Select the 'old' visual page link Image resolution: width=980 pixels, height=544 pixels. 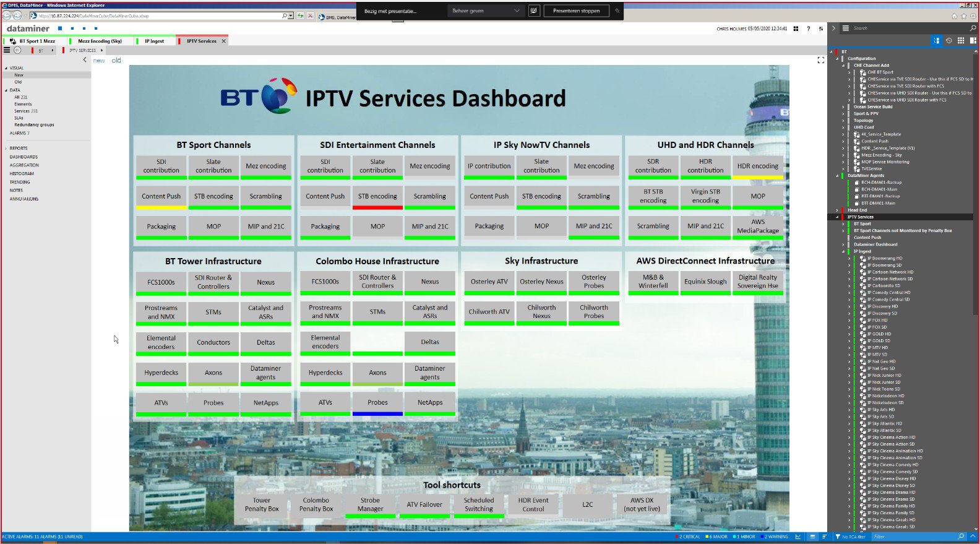click(116, 61)
